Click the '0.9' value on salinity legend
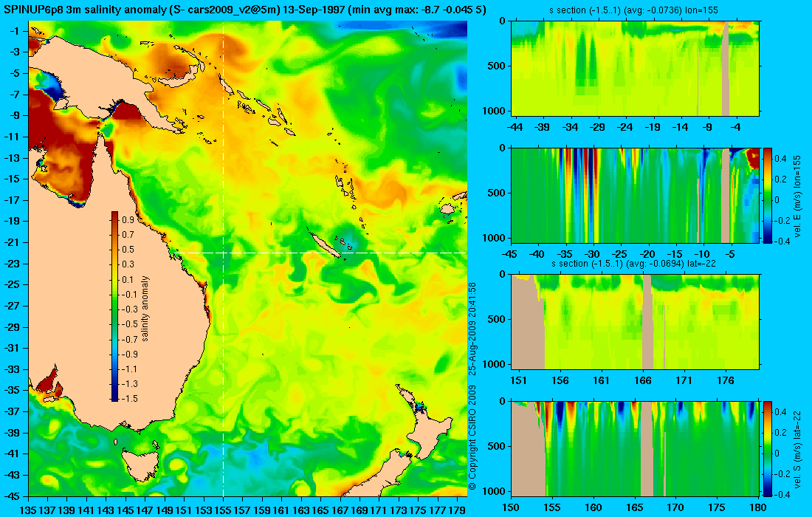 (x=128, y=219)
